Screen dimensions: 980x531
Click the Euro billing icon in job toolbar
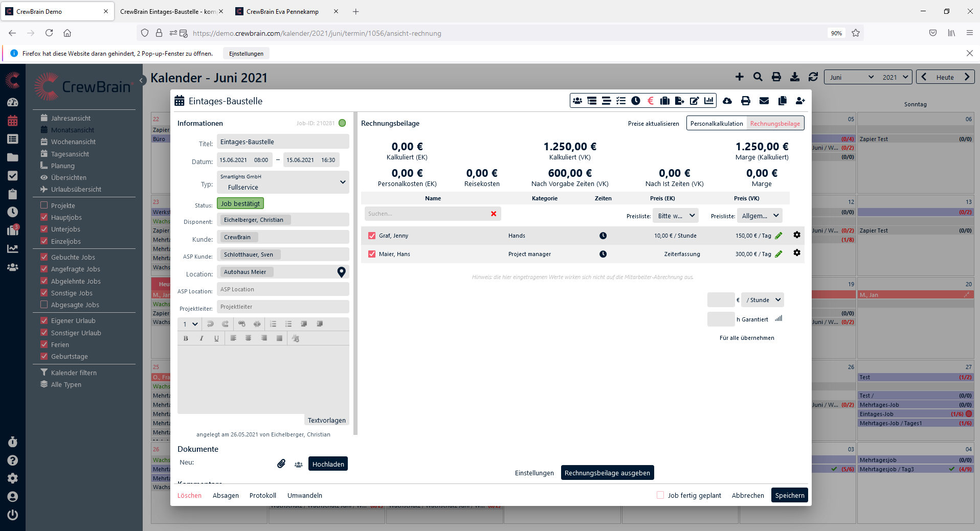click(650, 101)
